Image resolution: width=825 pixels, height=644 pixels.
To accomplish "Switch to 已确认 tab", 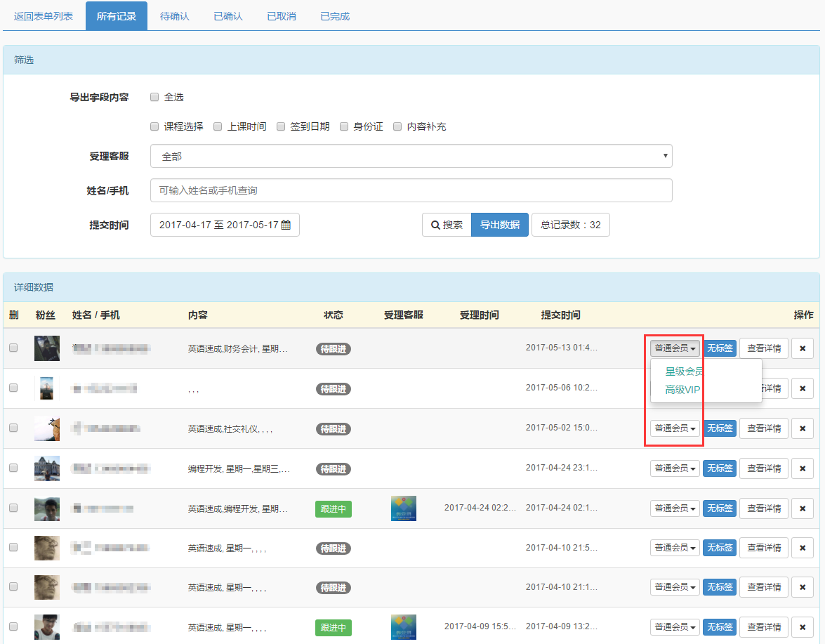I will click(227, 16).
